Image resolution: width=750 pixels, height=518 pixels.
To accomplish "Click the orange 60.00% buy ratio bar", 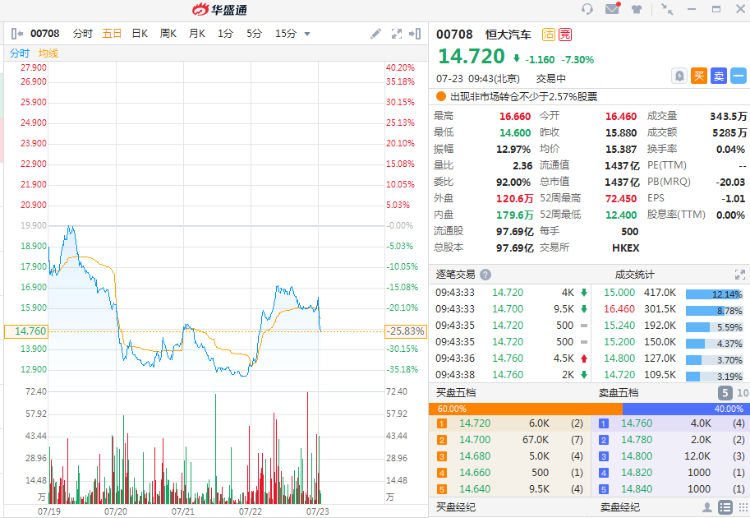I will (x=526, y=409).
